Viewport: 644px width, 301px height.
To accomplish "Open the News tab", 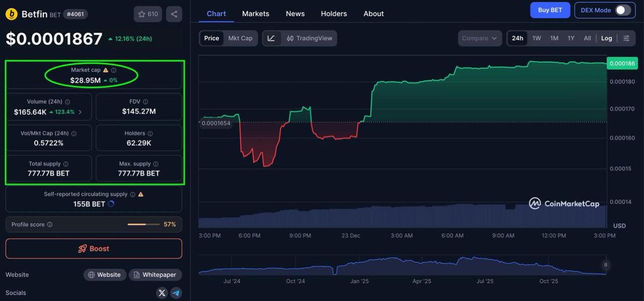I will pyautogui.click(x=295, y=13).
